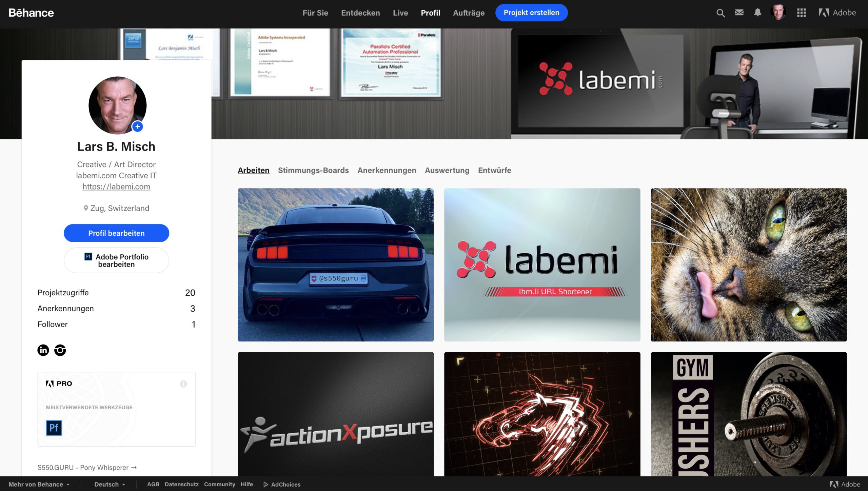The width and height of the screenshot is (868, 491).
Task: Open the labemi URL Shortener project
Action: 542,265
